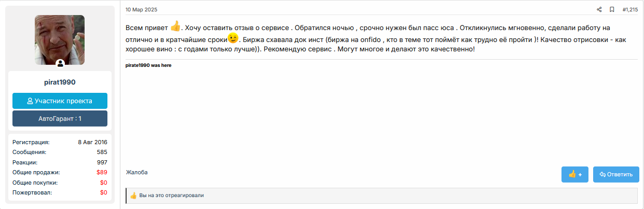Image resolution: width=644 pixels, height=209 pixels.
Task: Click the thumbs-up icon in the reaction bar
Action: click(x=133, y=196)
